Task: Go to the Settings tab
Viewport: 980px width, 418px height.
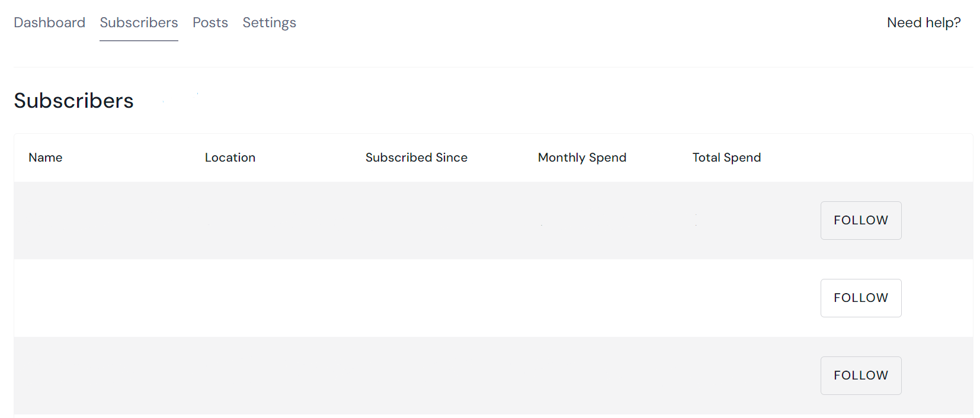Action: tap(269, 22)
